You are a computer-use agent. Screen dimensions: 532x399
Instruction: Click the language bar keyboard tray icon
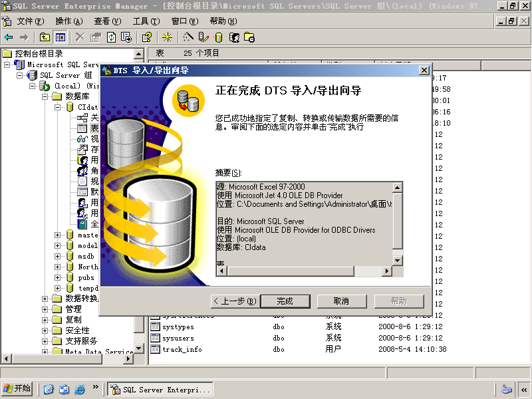point(507,389)
